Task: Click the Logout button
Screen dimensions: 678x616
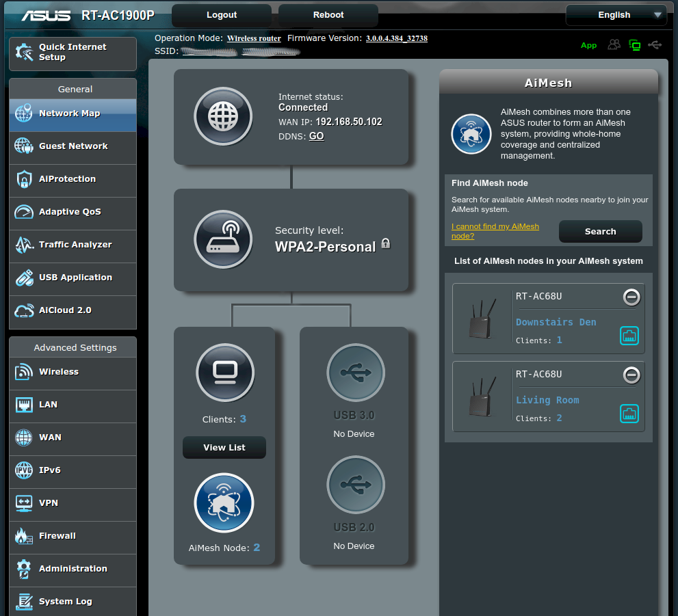Action: [x=222, y=15]
